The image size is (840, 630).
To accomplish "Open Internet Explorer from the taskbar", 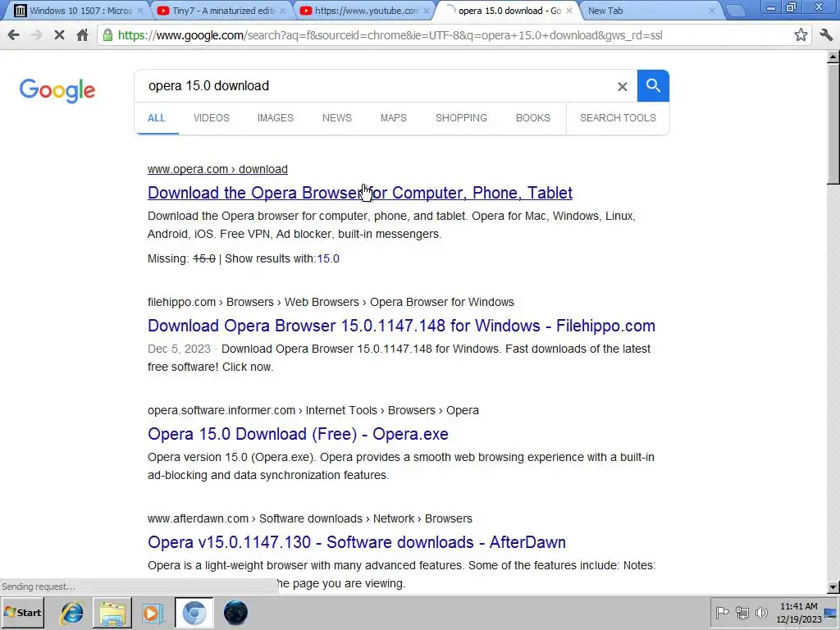I will click(72, 613).
